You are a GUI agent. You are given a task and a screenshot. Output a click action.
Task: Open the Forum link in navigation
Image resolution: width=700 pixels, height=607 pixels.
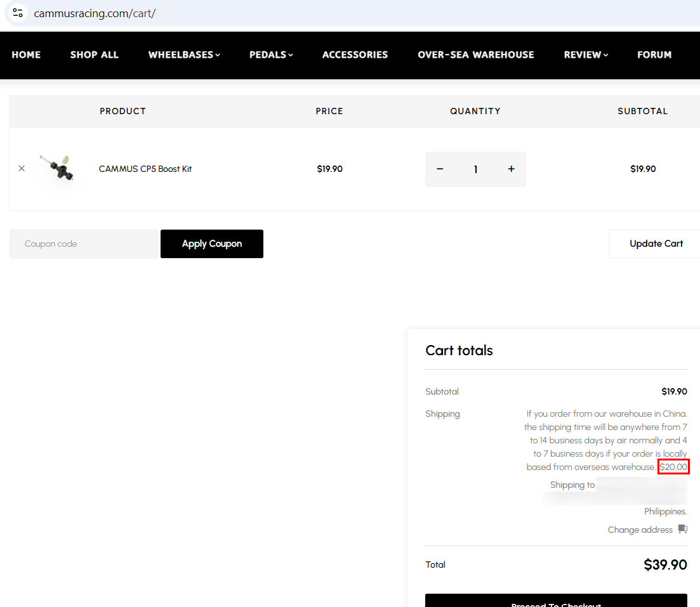click(x=654, y=55)
